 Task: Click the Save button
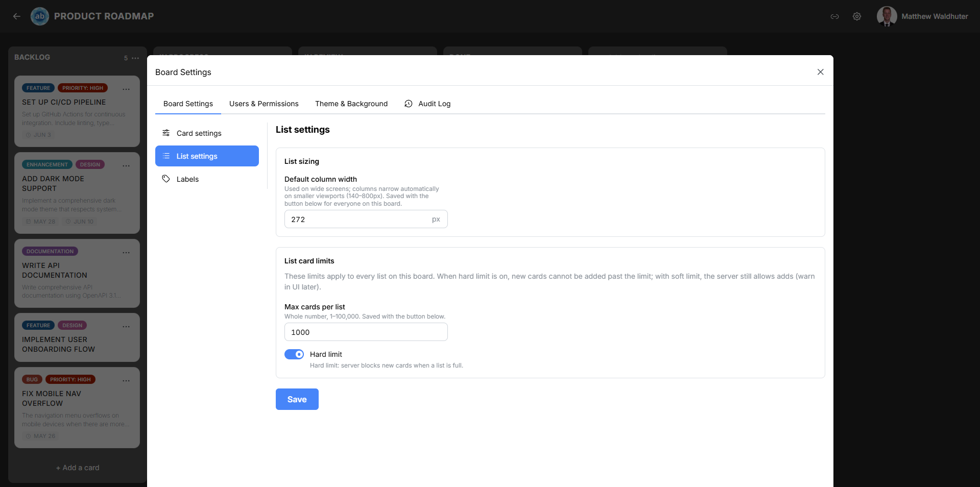(297, 399)
